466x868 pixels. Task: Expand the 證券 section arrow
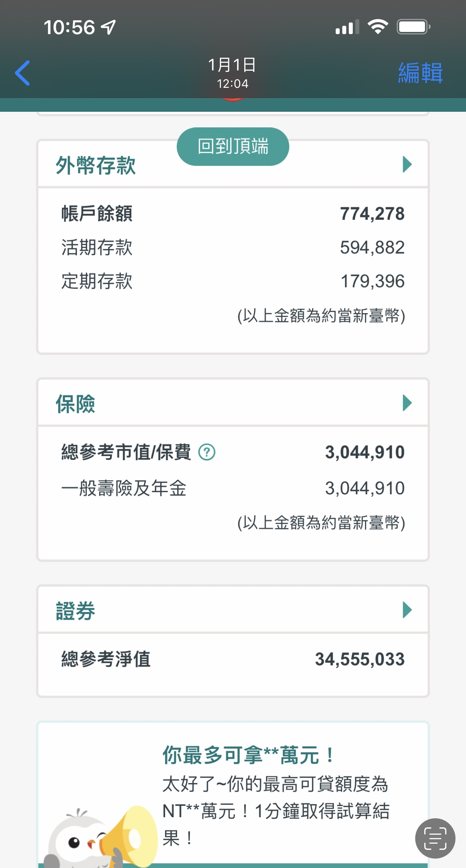pyautogui.click(x=407, y=610)
